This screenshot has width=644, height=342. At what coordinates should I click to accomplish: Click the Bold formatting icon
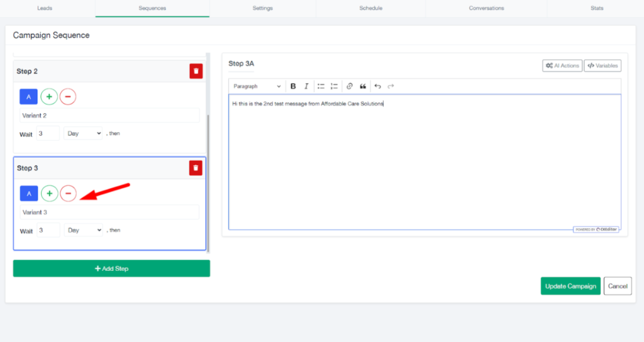click(x=293, y=86)
